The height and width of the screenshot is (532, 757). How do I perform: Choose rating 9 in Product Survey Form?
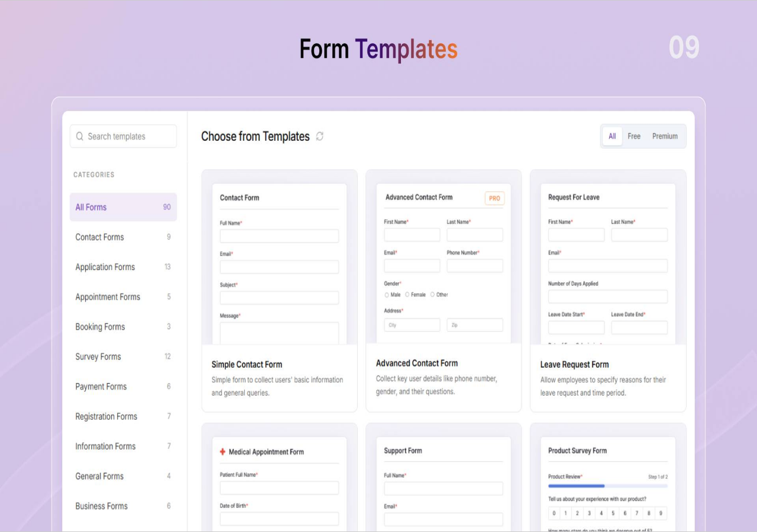[x=661, y=513]
